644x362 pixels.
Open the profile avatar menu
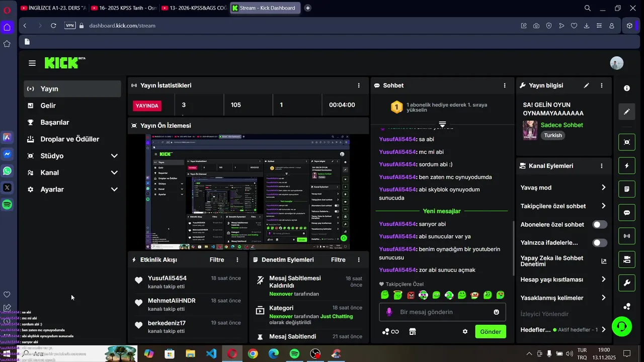[616, 63]
